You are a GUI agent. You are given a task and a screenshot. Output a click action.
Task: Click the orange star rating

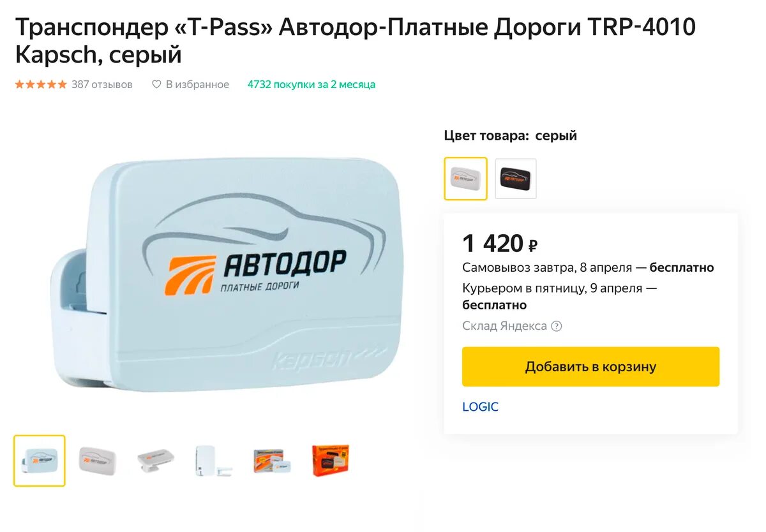41,84
